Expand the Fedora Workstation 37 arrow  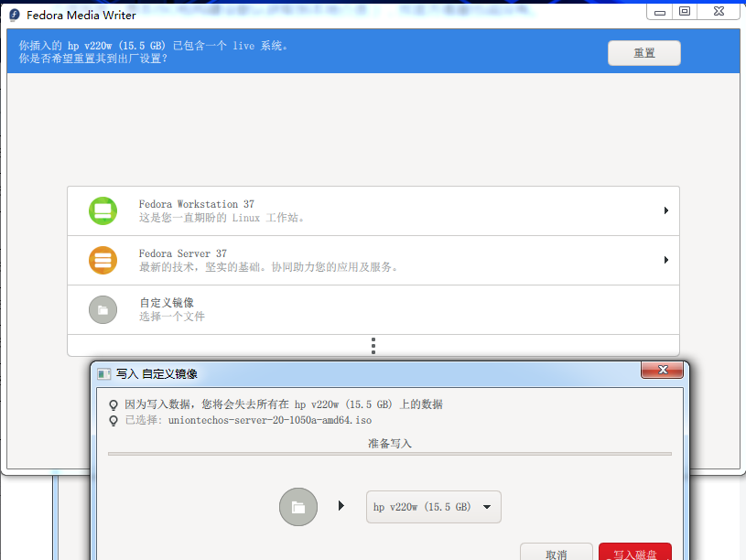666,210
